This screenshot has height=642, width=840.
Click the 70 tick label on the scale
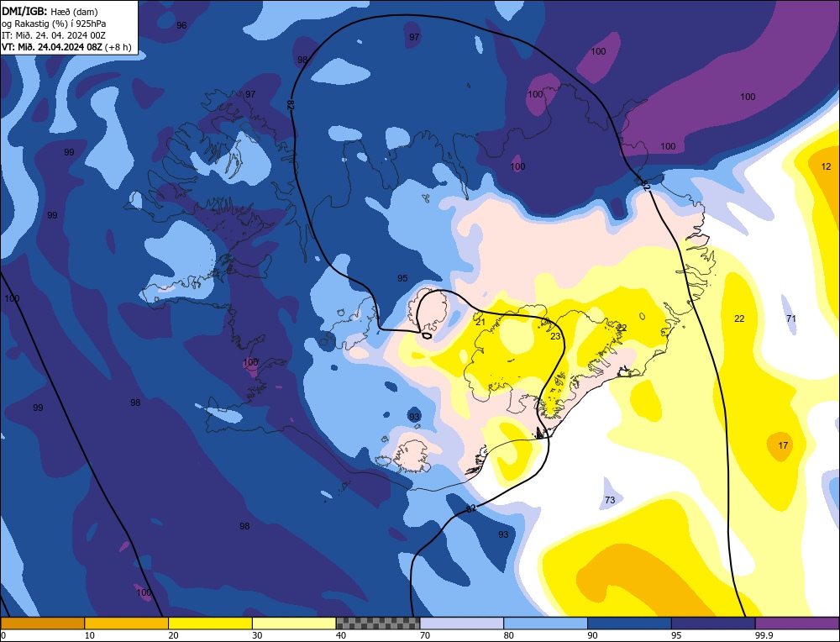pyautogui.click(x=424, y=635)
